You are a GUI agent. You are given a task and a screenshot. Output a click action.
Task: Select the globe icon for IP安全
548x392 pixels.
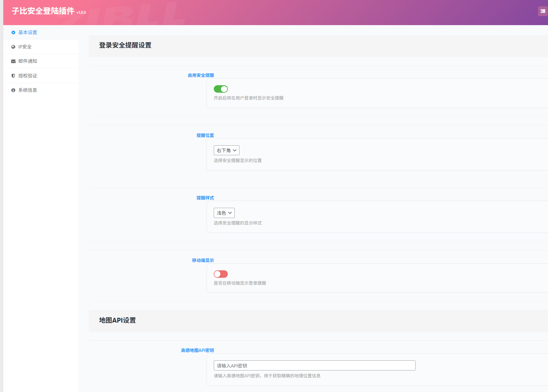[13, 47]
